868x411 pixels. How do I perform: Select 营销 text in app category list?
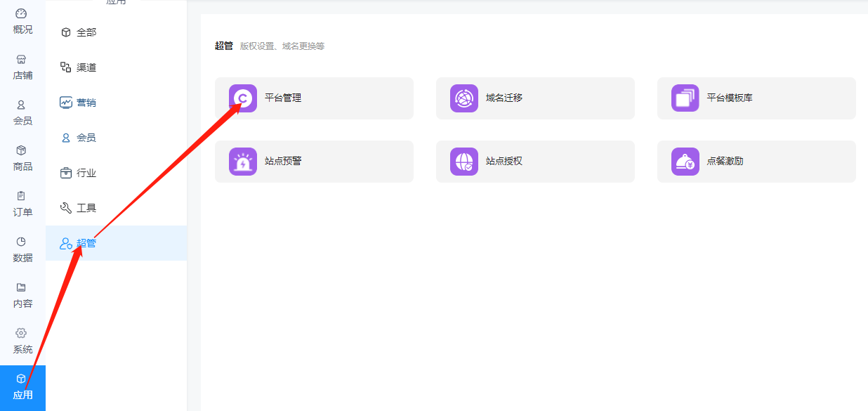coord(86,103)
